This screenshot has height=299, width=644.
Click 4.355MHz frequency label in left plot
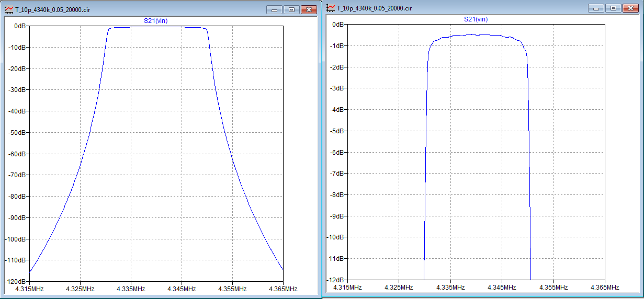click(x=232, y=289)
